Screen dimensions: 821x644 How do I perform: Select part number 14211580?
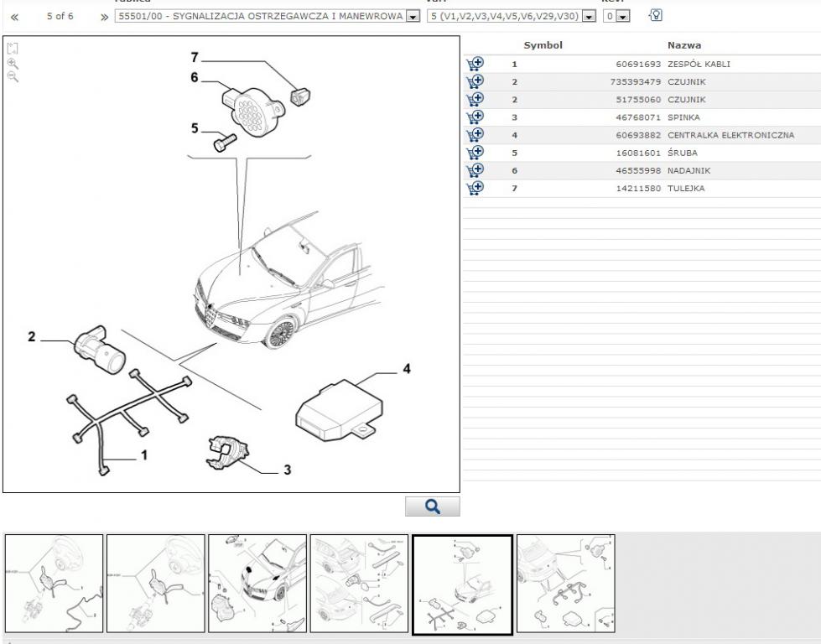tap(638, 189)
